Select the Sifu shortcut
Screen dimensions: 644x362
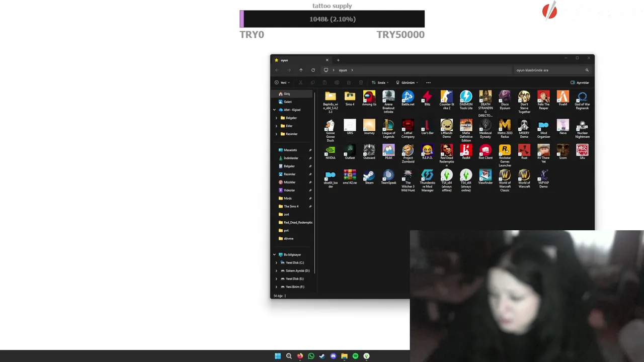click(582, 152)
